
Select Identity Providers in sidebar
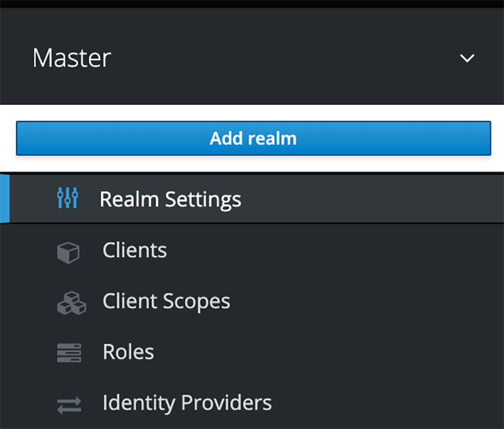click(187, 403)
